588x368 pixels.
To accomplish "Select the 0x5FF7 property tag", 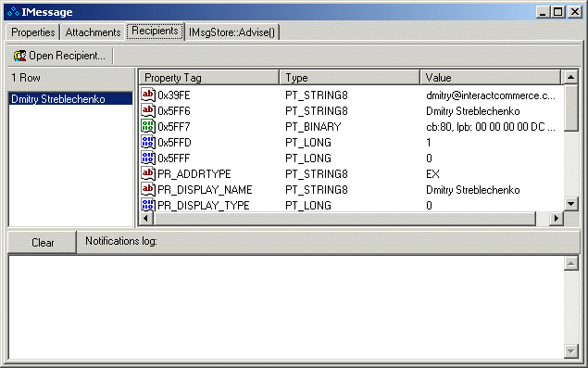I will [x=174, y=127].
